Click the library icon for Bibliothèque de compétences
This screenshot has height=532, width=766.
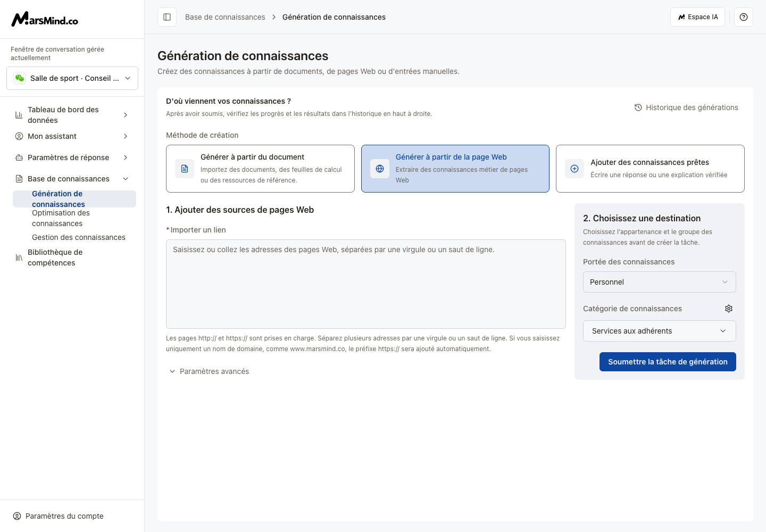click(x=19, y=257)
